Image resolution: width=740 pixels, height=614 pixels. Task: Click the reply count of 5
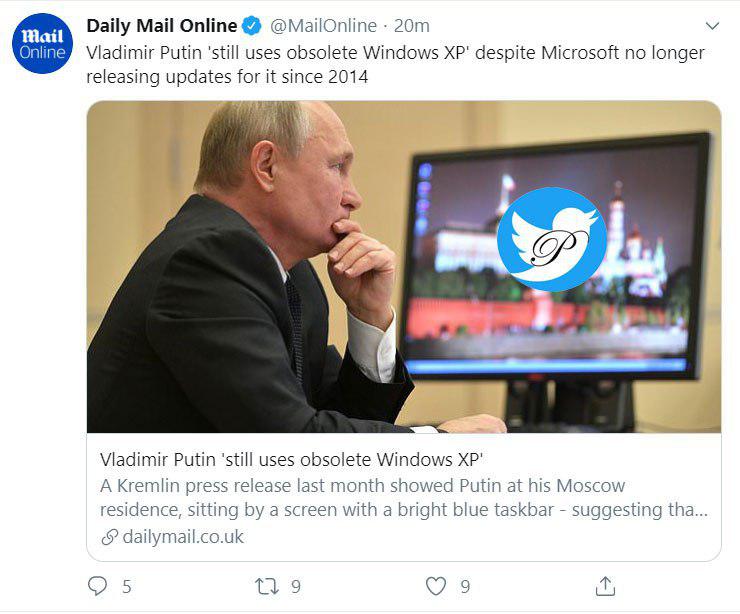tap(127, 587)
